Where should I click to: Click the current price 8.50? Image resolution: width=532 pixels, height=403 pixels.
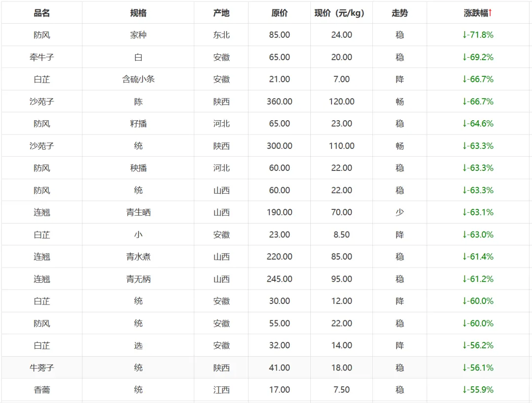(x=341, y=235)
